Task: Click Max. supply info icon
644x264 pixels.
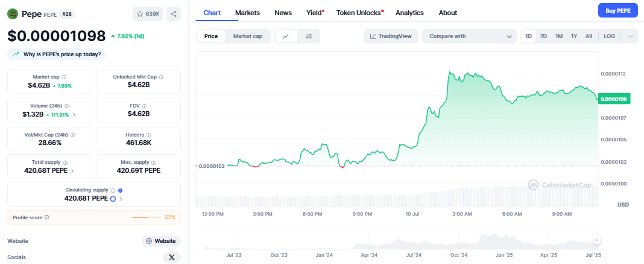Action: 154,163
